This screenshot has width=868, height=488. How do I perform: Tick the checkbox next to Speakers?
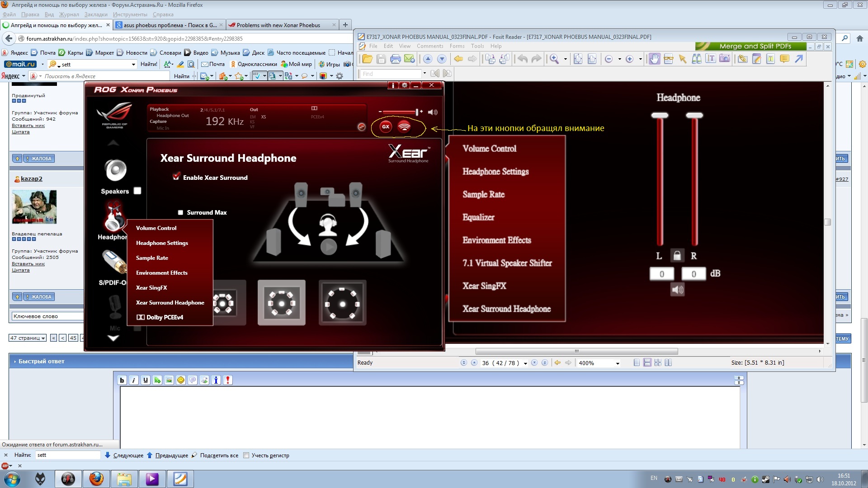137,191
